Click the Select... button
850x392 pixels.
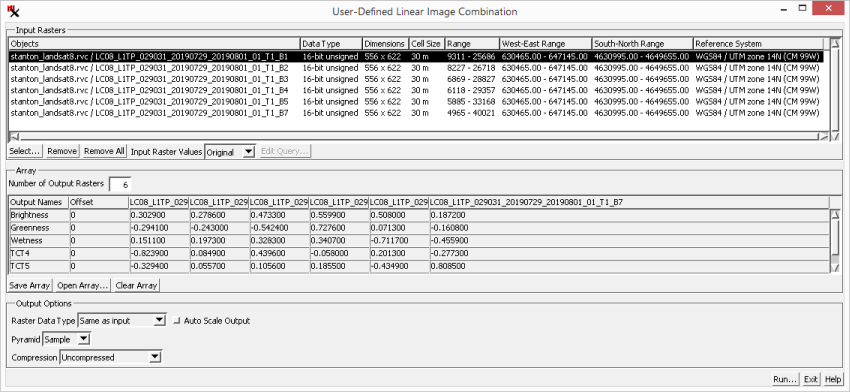point(25,151)
